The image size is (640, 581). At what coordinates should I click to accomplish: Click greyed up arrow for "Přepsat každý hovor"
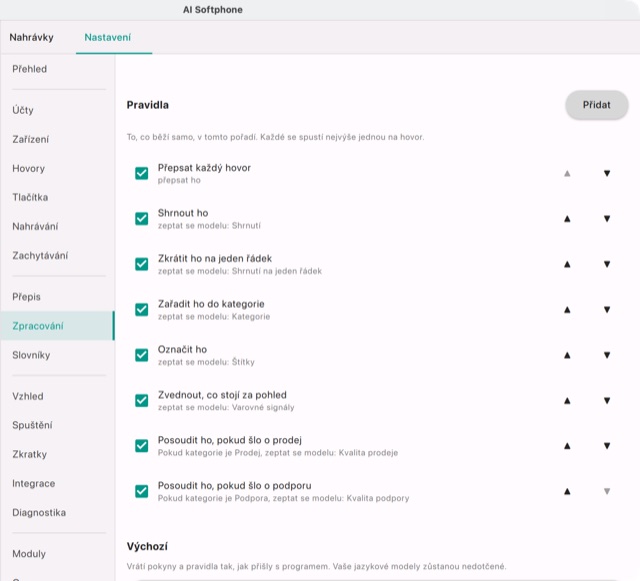(x=567, y=174)
